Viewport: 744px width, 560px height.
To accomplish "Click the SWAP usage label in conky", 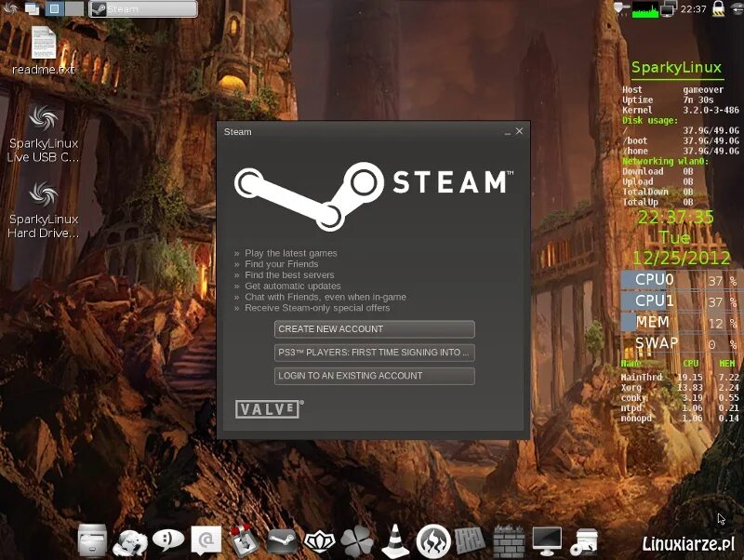I will click(657, 342).
